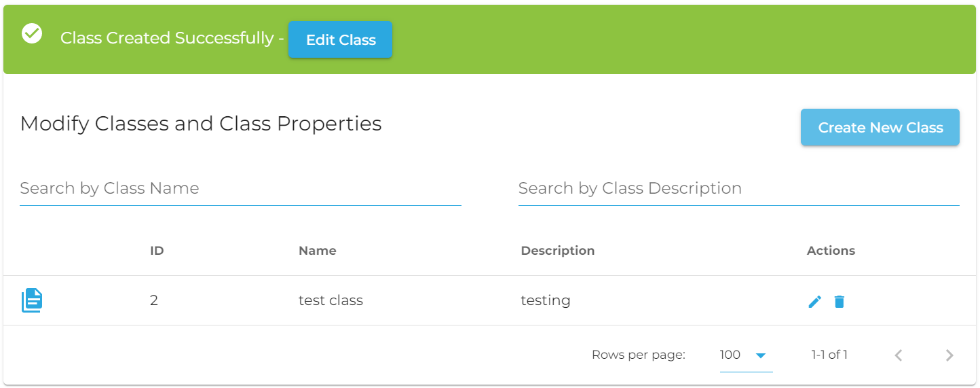Select the "testing" description cell

click(x=546, y=300)
